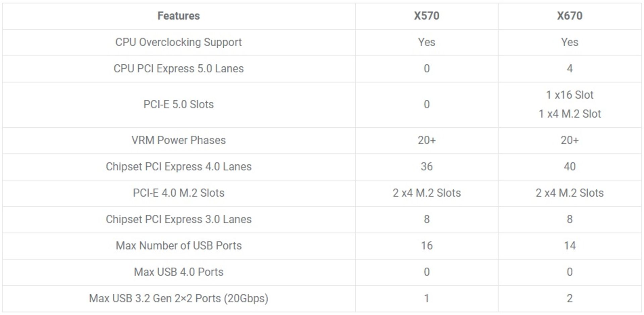This screenshot has width=644, height=315.
Task: Select the X670 column header
Action: click(570, 16)
